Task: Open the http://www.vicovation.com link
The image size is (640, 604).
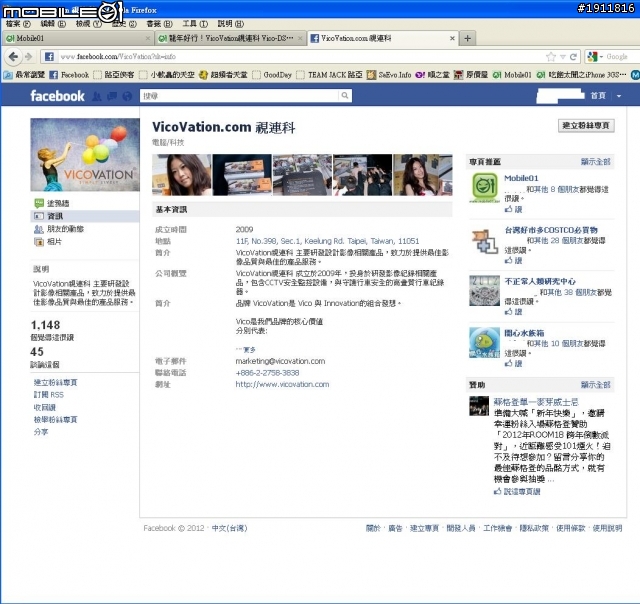Action: click(282, 384)
